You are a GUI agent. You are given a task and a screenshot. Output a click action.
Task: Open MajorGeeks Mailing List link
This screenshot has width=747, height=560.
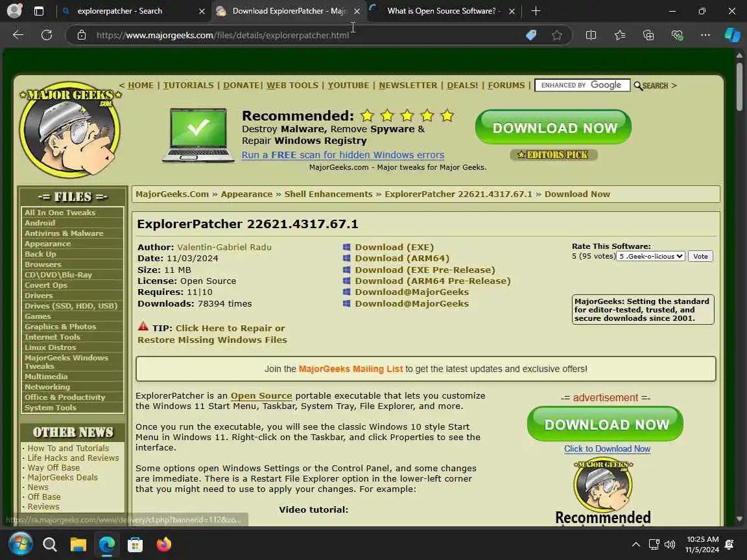tap(351, 369)
